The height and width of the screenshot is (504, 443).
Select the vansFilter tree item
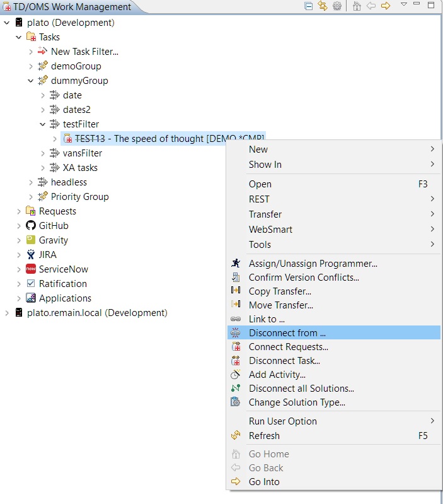coord(82,153)
